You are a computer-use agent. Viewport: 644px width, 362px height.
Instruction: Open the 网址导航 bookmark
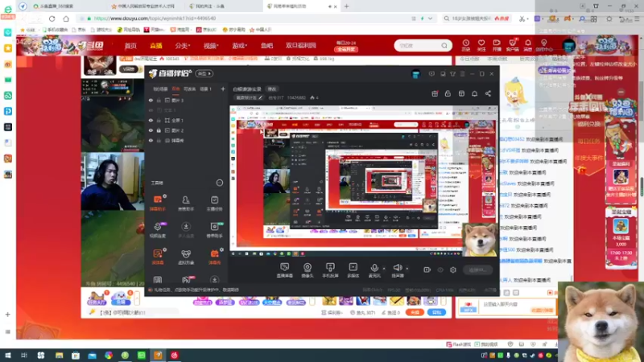click(129, 30)
